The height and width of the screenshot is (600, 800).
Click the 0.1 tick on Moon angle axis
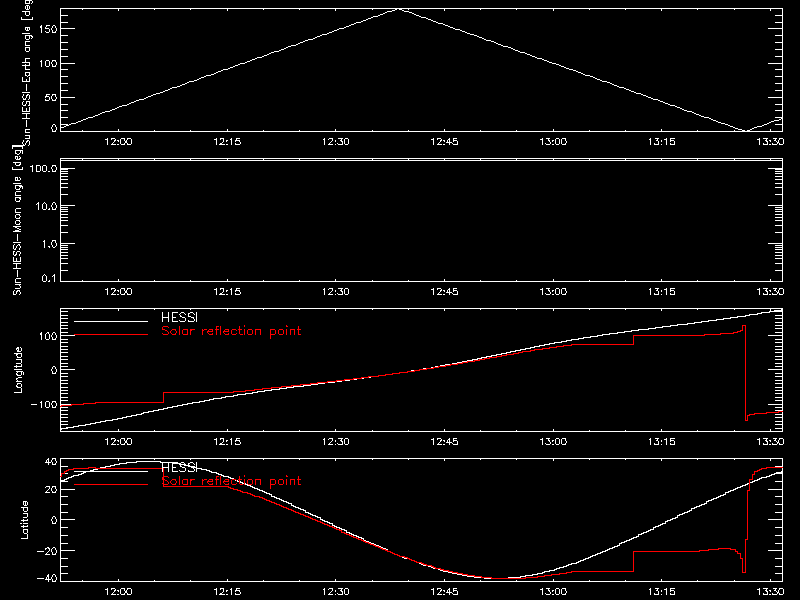49,279
